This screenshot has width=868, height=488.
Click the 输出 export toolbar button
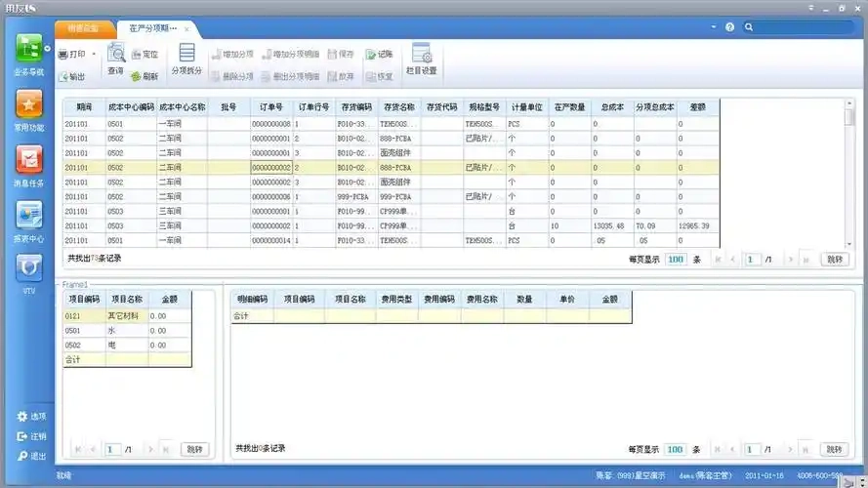(72, 76)
